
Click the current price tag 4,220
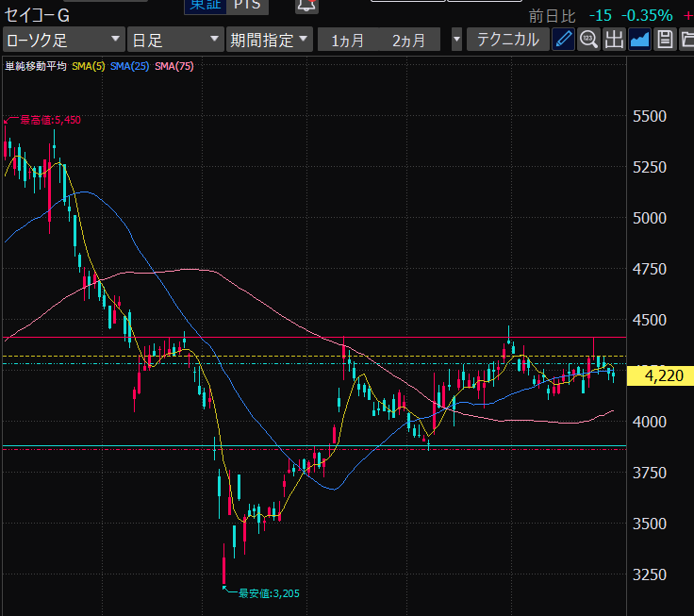pos(660,376)
